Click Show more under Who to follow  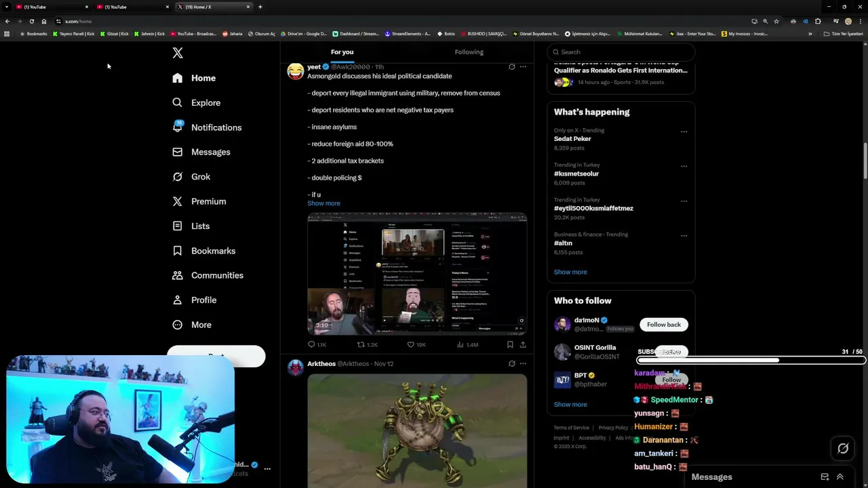tap(570, 405)
